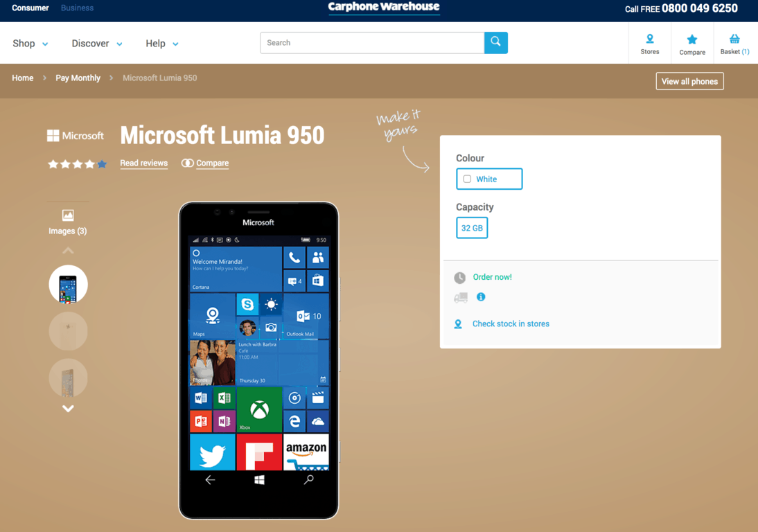Viewport: 758px width, 532px height.
Task: Expand the Help dropdown menu
Action: [162, 44]
